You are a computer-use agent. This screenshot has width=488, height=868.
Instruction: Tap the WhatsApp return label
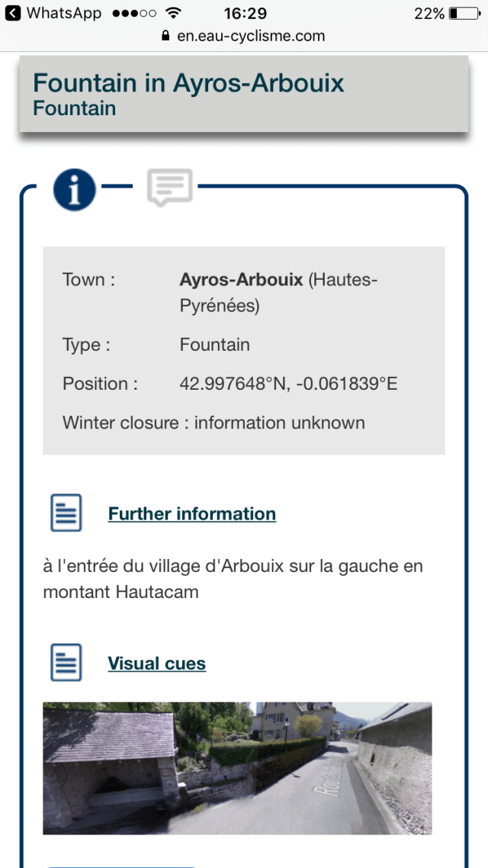[65, 14]
